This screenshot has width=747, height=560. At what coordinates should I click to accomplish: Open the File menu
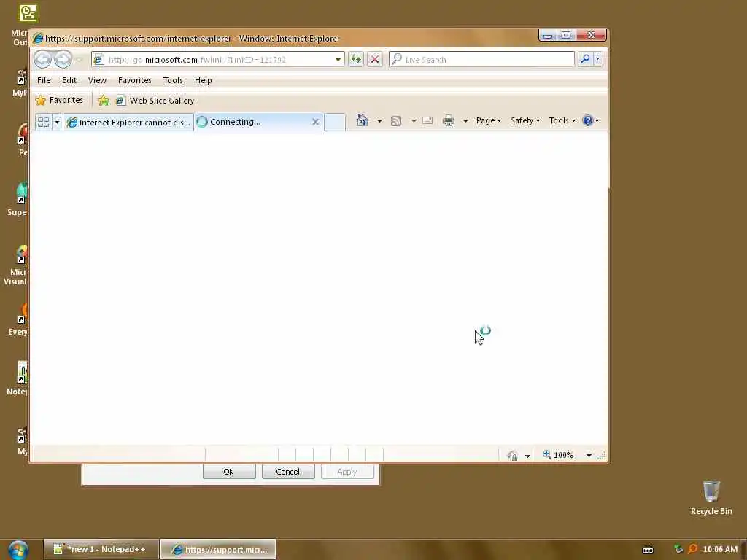click(x=44, y=80)
